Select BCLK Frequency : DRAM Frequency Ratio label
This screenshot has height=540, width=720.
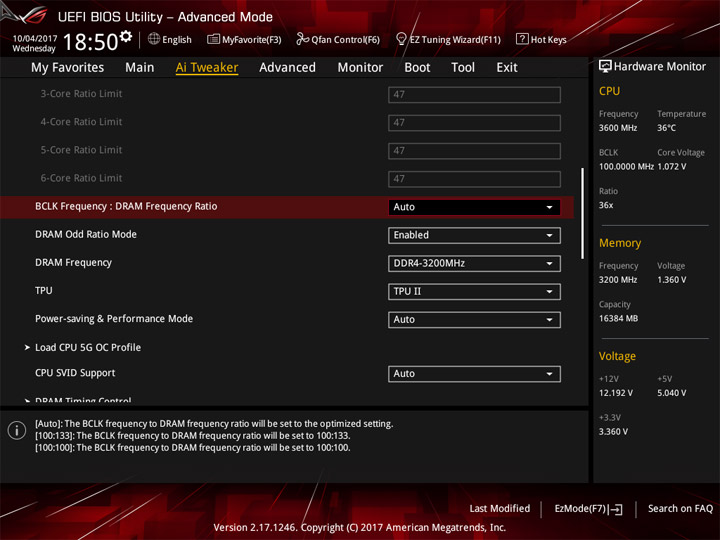click(x=126, y=206)
